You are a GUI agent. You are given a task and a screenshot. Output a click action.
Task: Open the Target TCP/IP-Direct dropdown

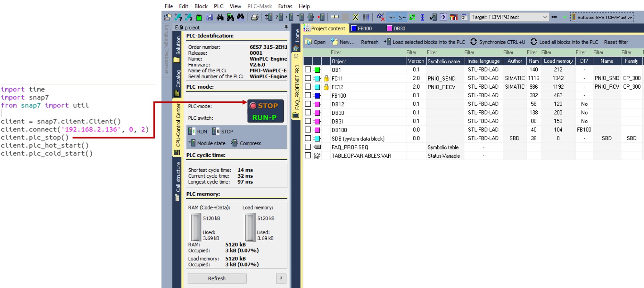click(545, 17)
